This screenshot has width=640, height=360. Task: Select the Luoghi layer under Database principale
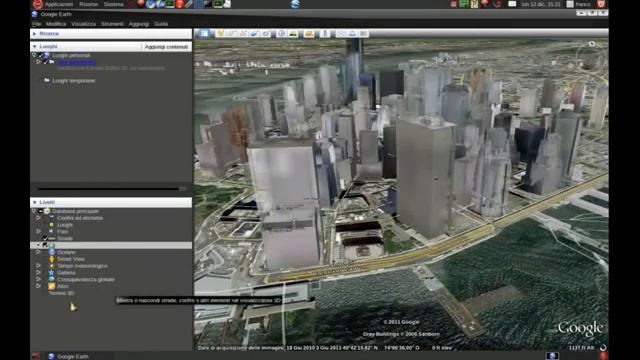pyautogui.click(x=64, y=225)
